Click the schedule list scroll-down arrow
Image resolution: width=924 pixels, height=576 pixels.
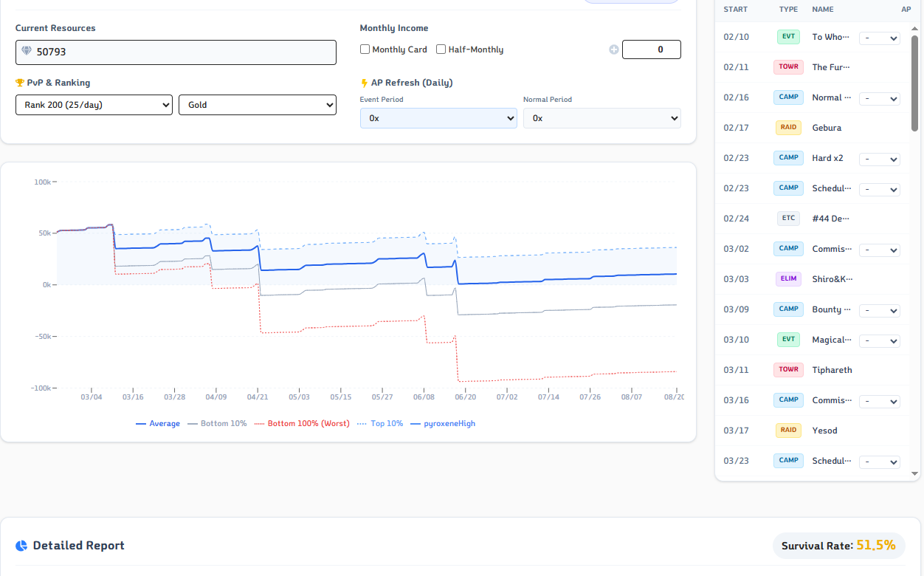pos(915,473)
